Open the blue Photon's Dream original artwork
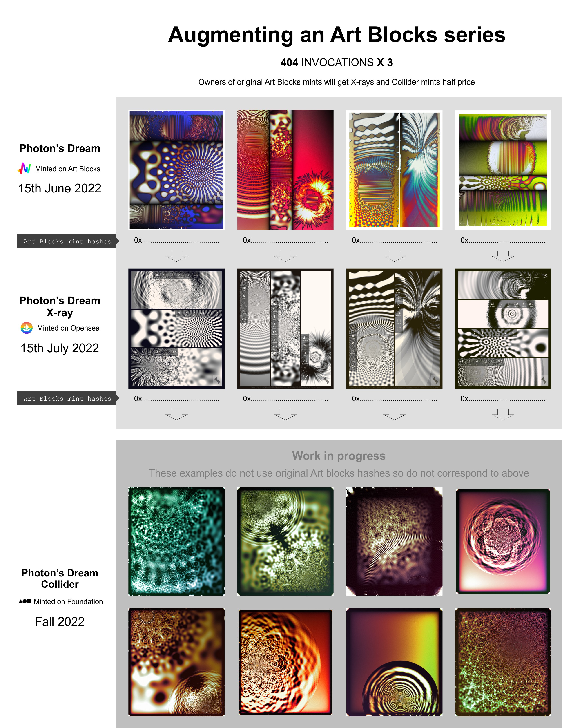Image resolution: width=562 pixels, height=728 pixels. tap(176, 170)
